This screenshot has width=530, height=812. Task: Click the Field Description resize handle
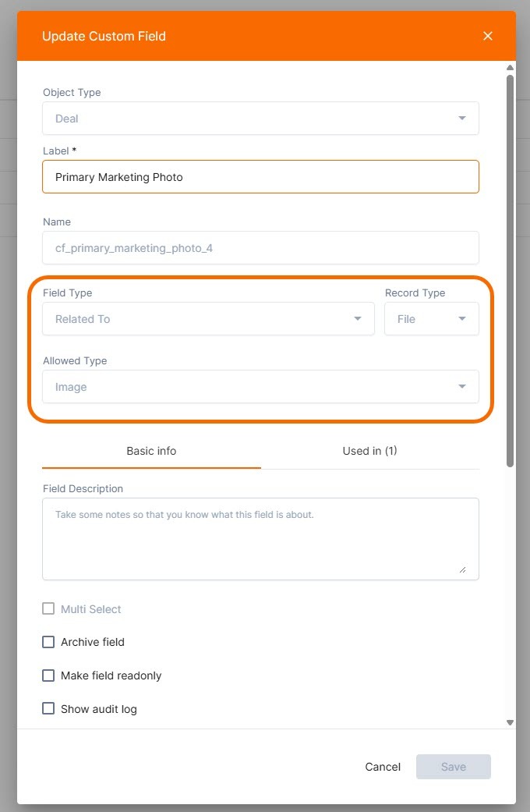click(462, 569)
